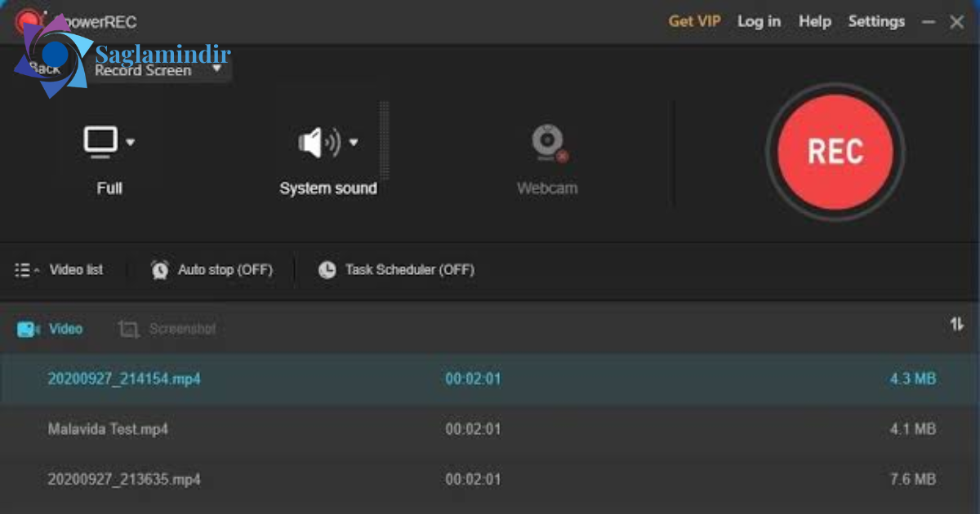
Task: Open the Settings menu
Action: click(876, 21)
